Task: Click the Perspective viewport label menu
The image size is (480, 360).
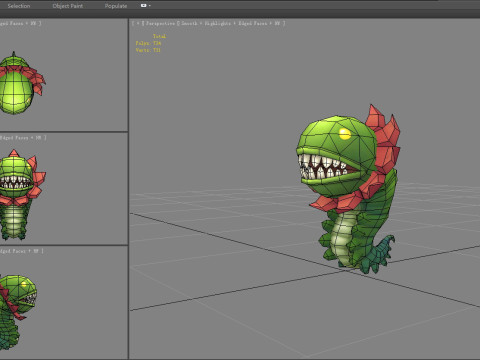Action: (x=160, y=23)
